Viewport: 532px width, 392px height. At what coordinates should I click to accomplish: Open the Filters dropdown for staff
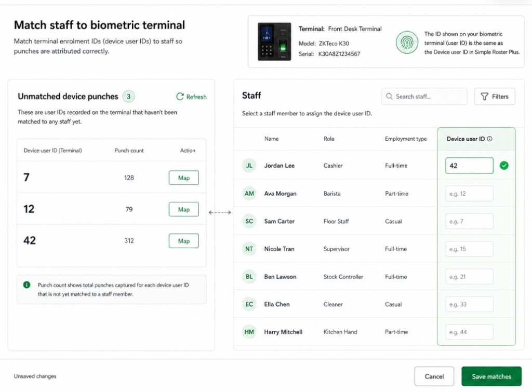coord(495,96)
